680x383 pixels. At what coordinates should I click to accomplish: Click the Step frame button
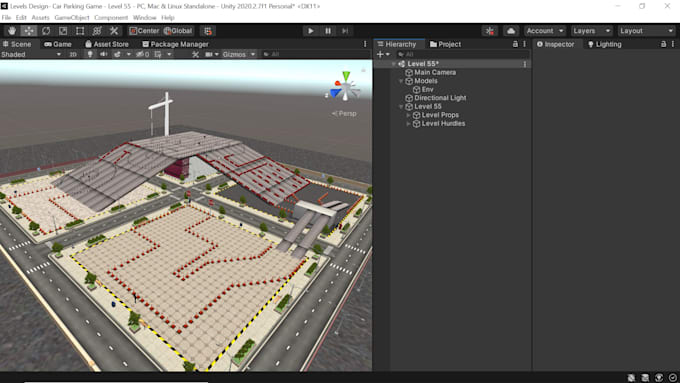345,31
